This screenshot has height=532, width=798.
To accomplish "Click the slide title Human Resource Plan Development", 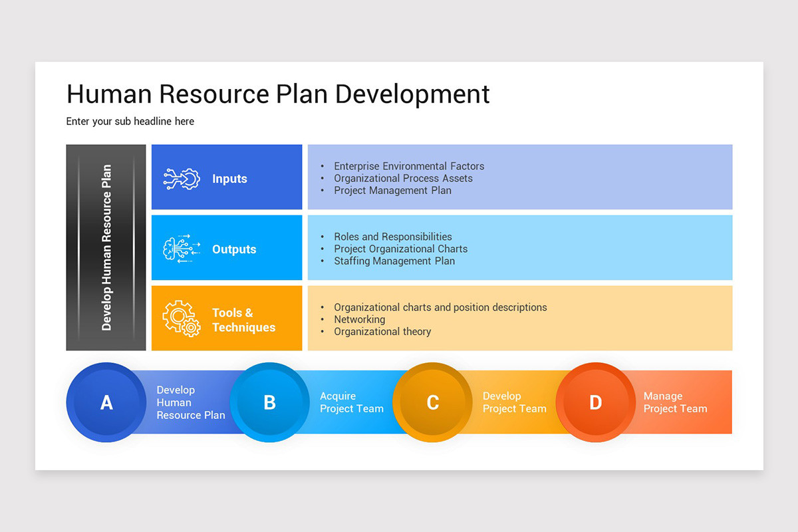I will 278,94.
